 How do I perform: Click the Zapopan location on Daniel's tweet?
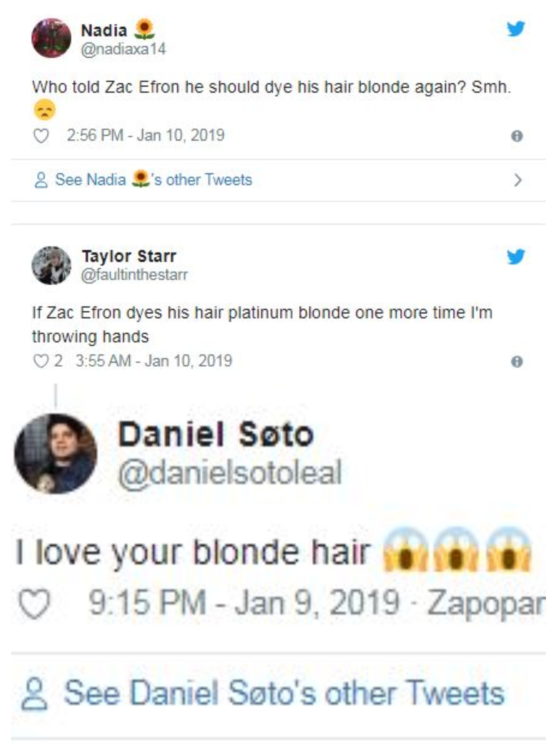(x=485, y=603)
